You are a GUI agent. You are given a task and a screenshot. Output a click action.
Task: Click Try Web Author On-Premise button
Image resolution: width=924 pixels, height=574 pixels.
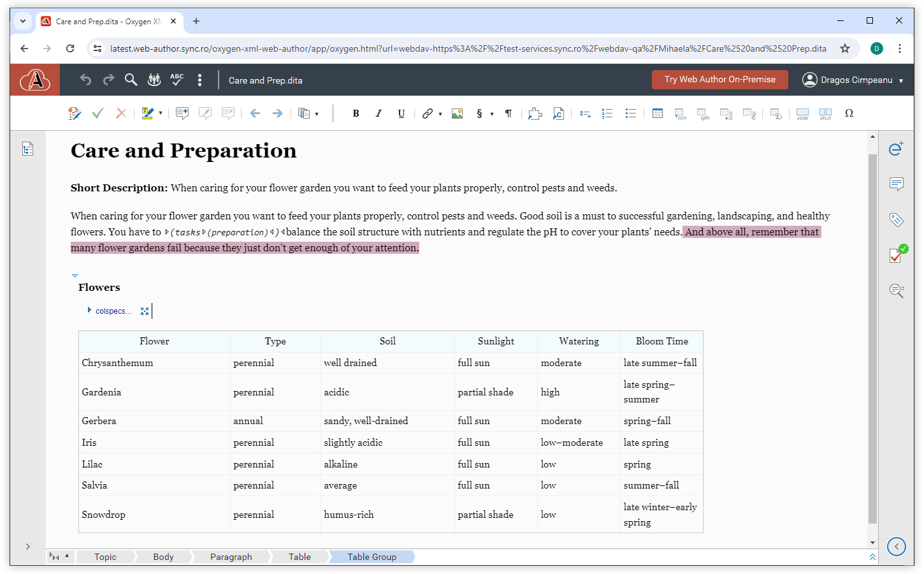(719, 80)
